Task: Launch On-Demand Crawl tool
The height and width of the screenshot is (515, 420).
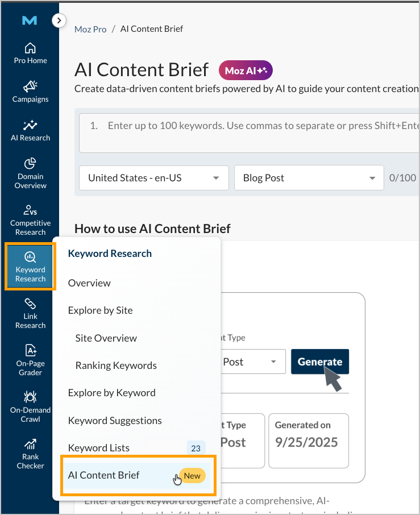Action: click(x=30, y=406)
